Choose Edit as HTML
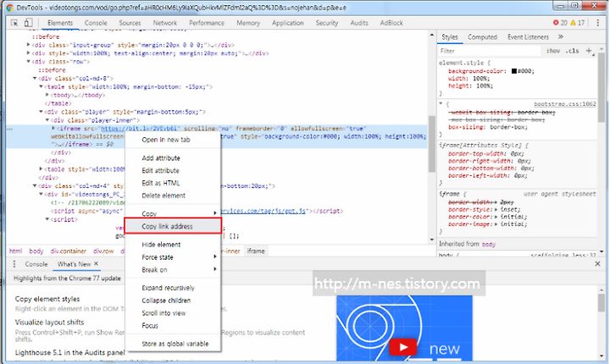The width and height of the screenshot is (610, 364). point(173,183)
